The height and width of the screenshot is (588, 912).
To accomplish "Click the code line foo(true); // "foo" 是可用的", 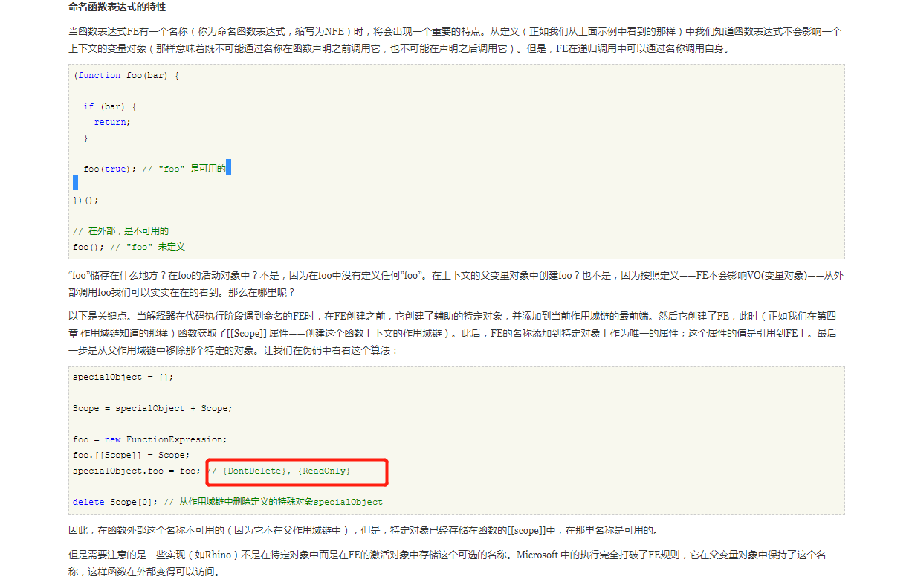I will point(154,169).
